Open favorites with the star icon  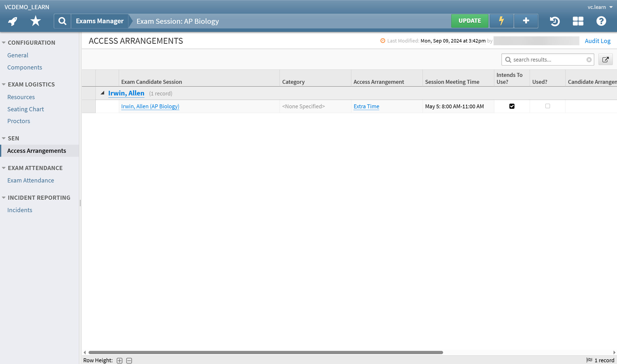(36, 21)
